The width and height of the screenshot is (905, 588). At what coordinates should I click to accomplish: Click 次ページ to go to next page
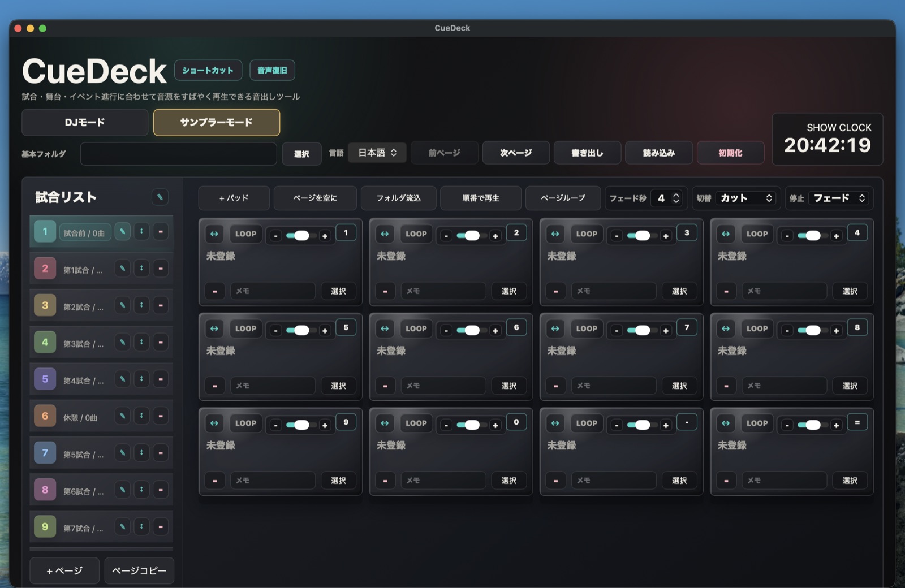516,153
